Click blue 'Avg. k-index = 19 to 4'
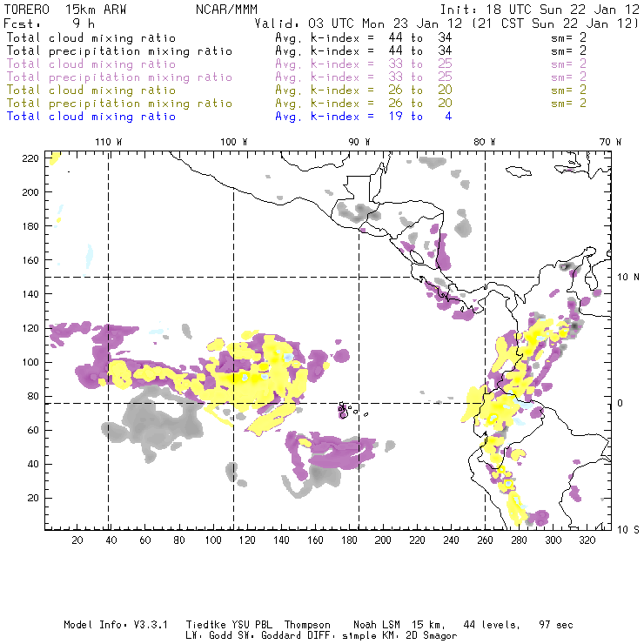Viewport: 644px width, 644px height. (x=364, y=117)
